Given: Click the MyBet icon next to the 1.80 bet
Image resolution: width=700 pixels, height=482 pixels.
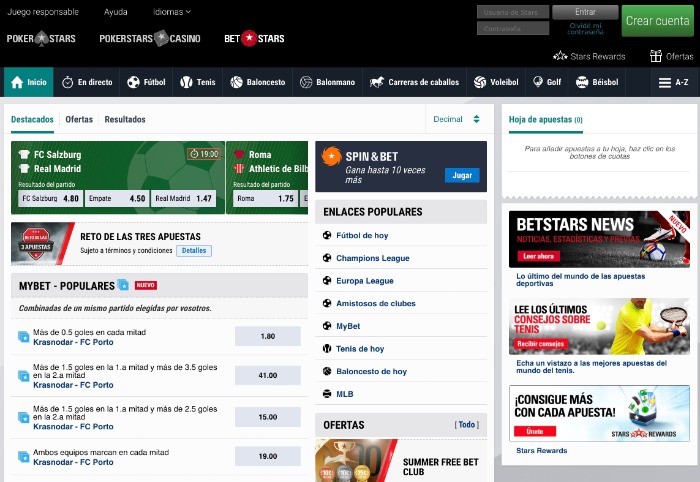Looking at the screenshot, I should coord(23,337).
